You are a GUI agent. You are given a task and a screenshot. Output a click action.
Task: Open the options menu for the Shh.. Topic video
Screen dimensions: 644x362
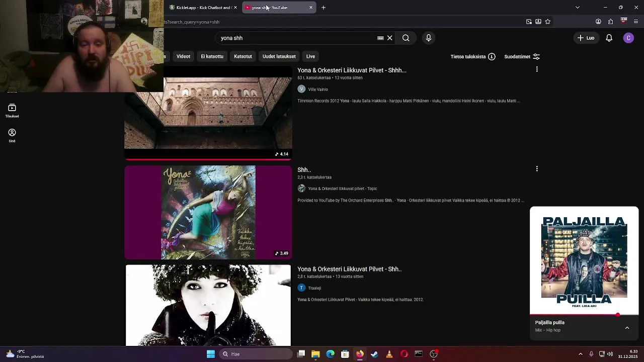pyautogui.click(x=537, y=169)
